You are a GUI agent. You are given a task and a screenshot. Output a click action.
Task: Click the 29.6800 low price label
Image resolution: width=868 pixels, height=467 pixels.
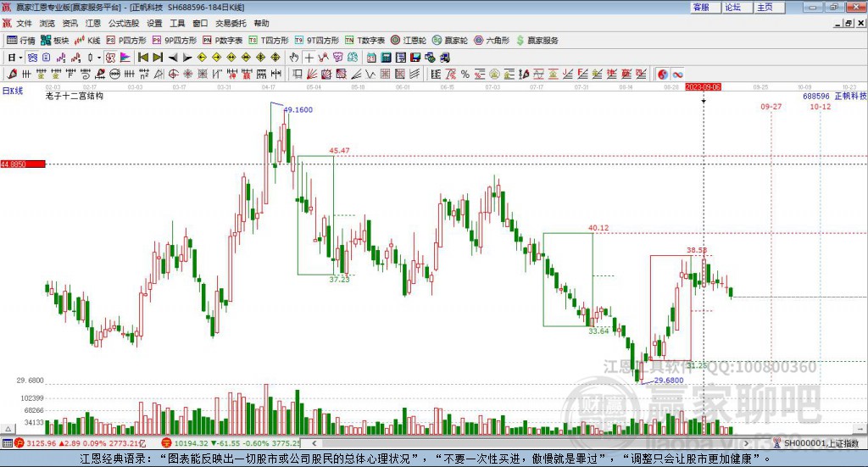point(669,381)
